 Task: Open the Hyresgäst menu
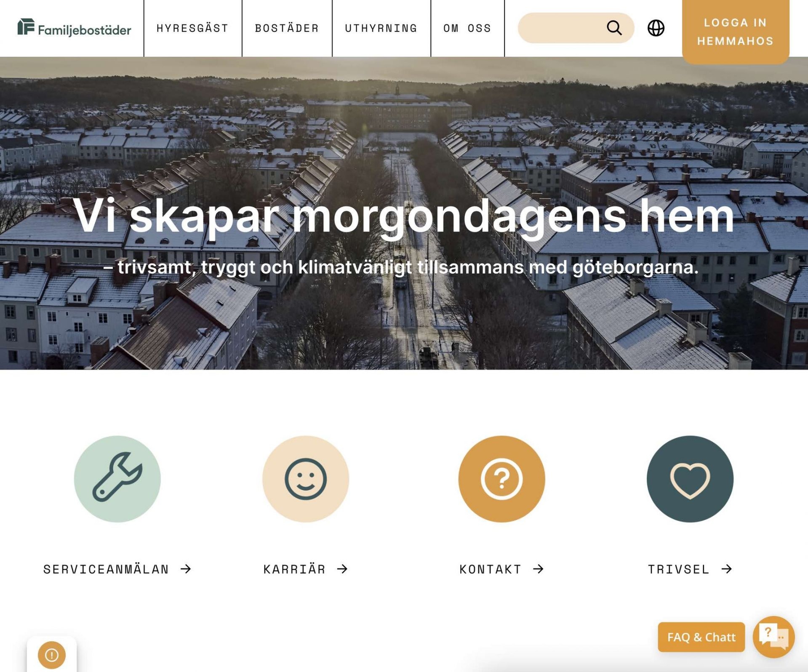(x=192, y=28)
